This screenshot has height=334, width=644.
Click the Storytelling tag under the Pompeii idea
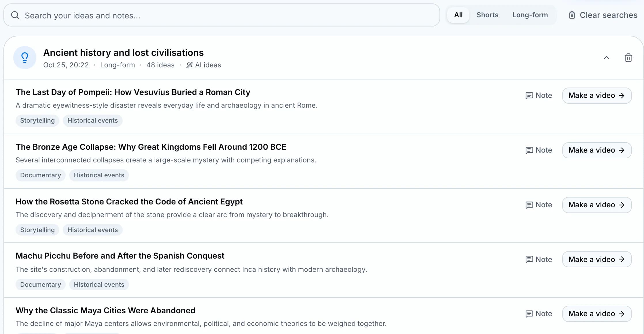pos(37,120)
